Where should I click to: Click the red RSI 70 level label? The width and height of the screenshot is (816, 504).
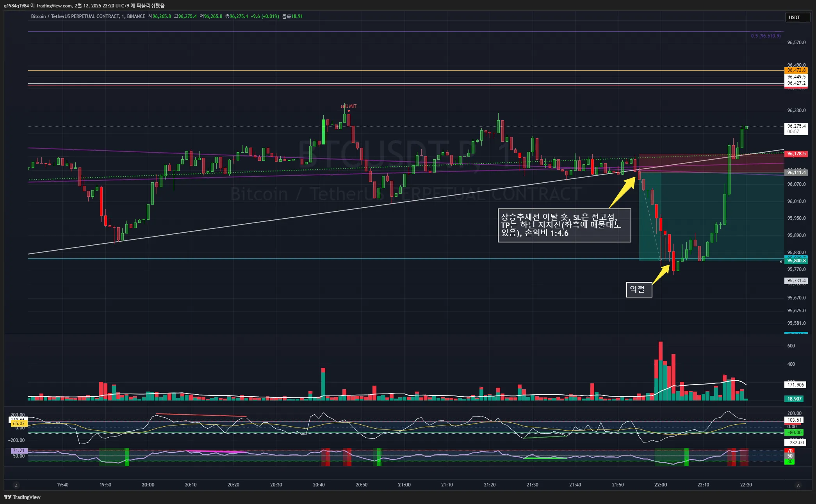click(x=789, y=451)
